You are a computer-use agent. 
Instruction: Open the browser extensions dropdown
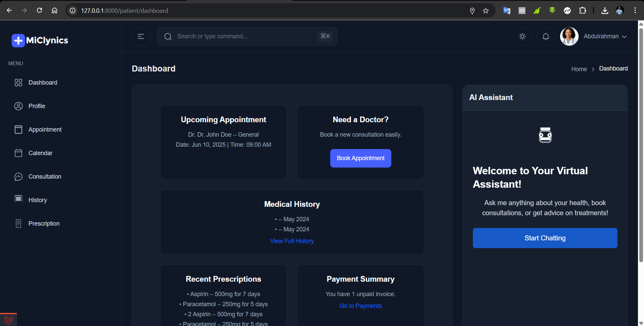click(x=583, y=10)
